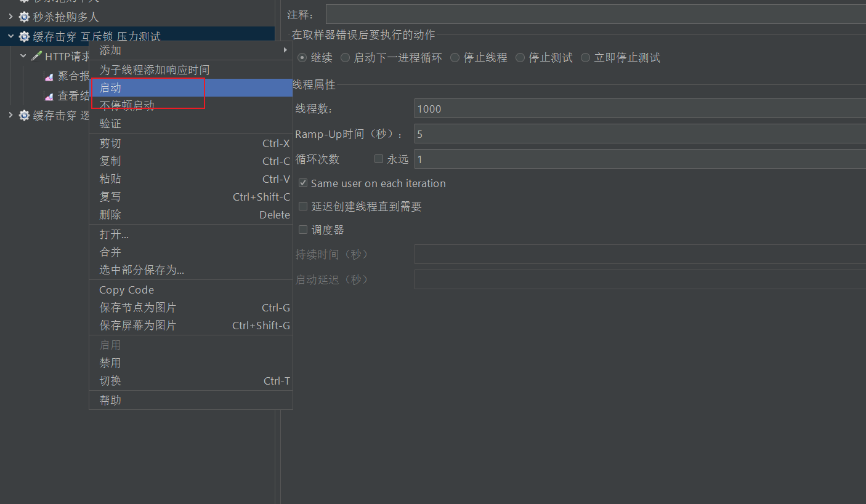
Task: Select 禁用 in the context menu
Action: tap(191, 363)
